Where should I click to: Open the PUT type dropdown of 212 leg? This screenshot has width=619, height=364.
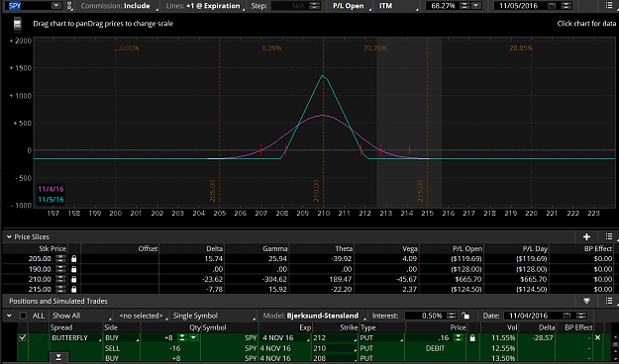(x=381, y=338)
